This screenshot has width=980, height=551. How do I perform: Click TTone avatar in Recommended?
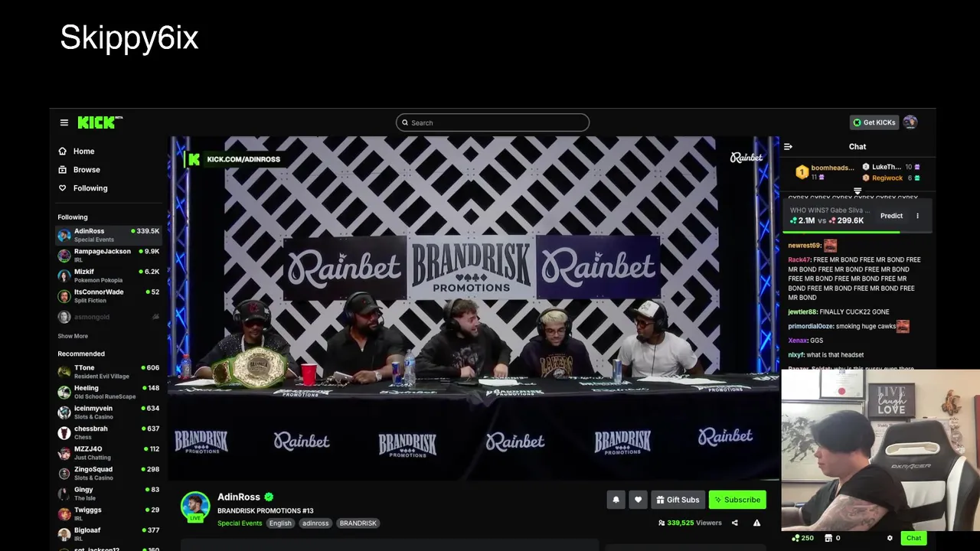tap(64, 372)
